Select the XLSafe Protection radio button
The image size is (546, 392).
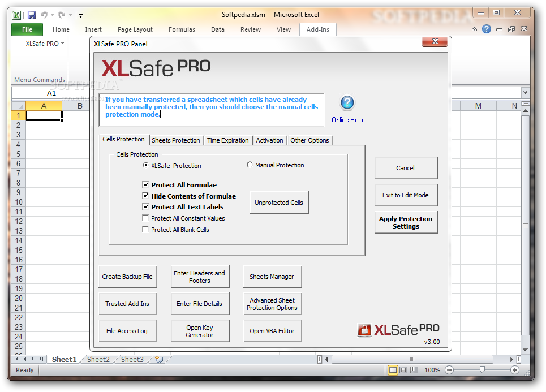(x=145, y=165)
